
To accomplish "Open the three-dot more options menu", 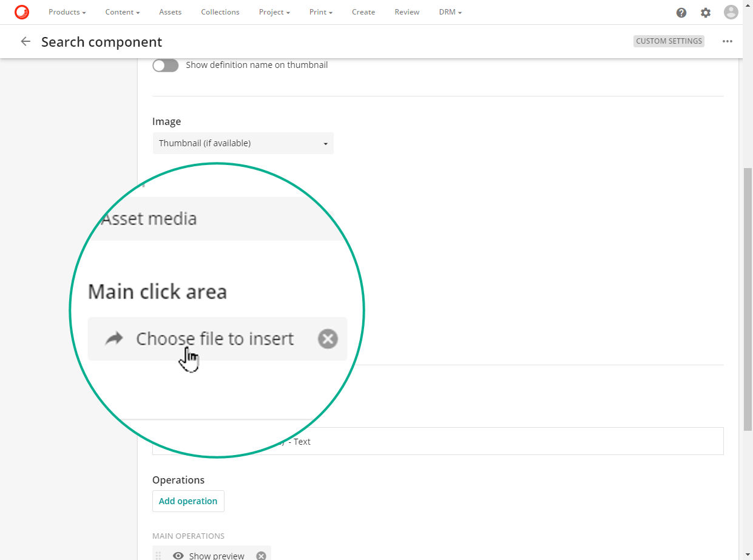I will click(x=728, y=42).
